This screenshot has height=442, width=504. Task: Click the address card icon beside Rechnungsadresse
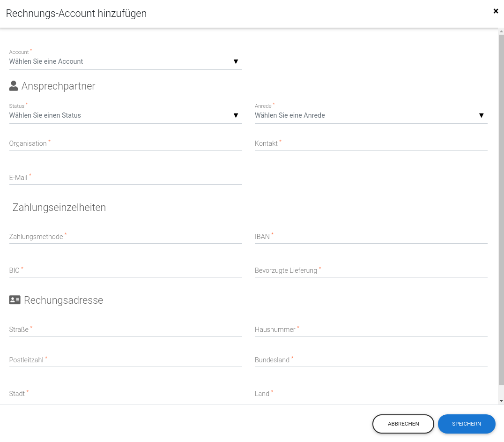15,300
